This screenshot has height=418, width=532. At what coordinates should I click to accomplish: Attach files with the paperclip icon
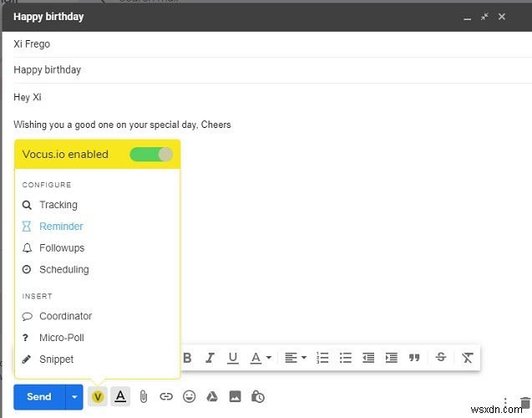[144, 396]
